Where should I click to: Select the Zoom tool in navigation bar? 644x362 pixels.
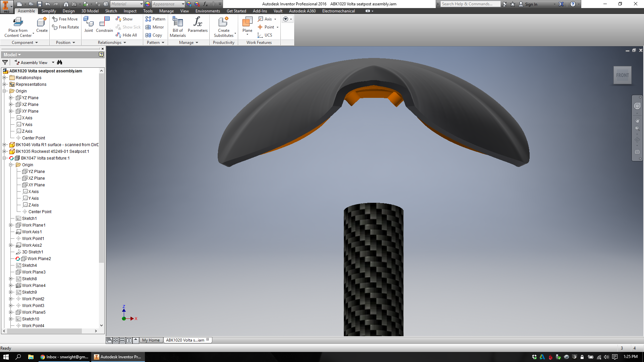pyautogui.click(x=637, y=128)
